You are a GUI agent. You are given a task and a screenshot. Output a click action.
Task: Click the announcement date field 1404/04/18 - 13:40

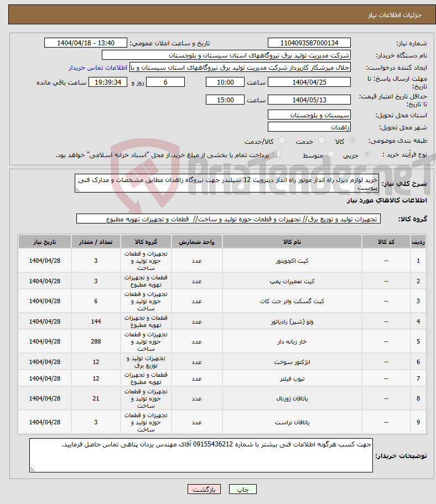click(86, 43)
